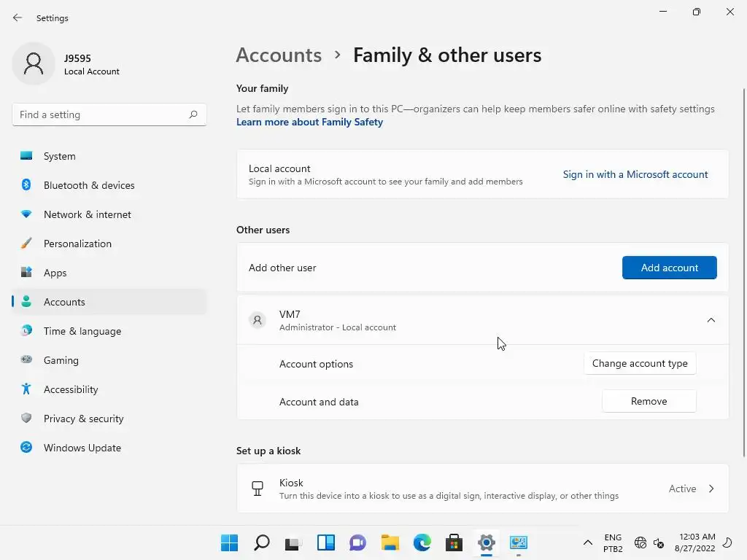
Task: Click Change account type button
Action: (x=640, y=363)
